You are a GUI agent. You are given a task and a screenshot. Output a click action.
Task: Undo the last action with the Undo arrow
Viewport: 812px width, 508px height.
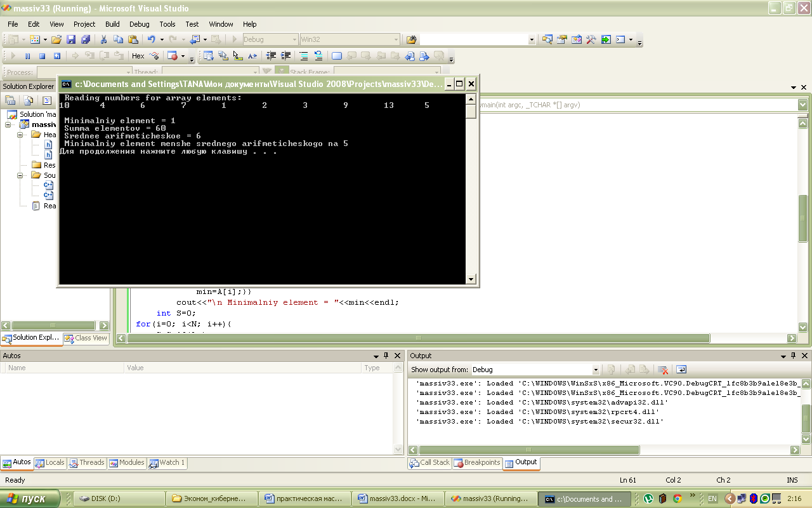151,39
